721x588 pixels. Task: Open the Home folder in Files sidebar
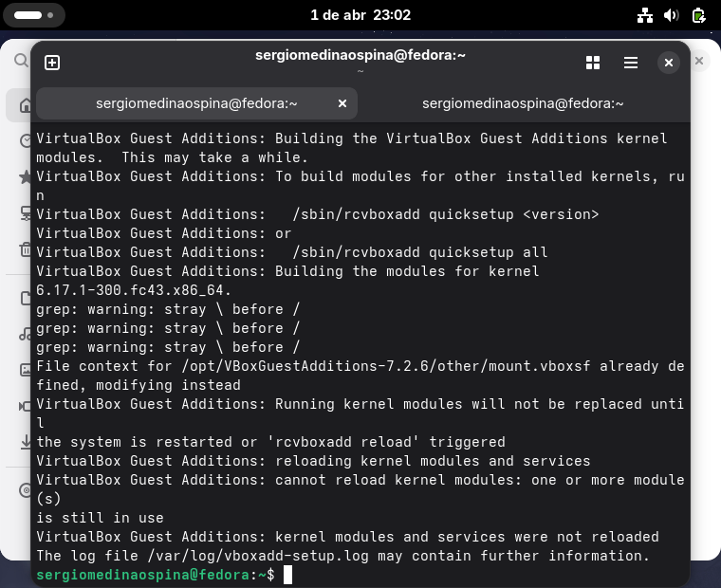point(23,104)
